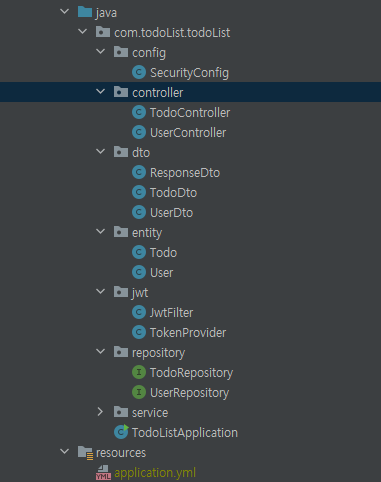Click the repository package folder icon
Screen dimensions: 381x482
(121, 352)
